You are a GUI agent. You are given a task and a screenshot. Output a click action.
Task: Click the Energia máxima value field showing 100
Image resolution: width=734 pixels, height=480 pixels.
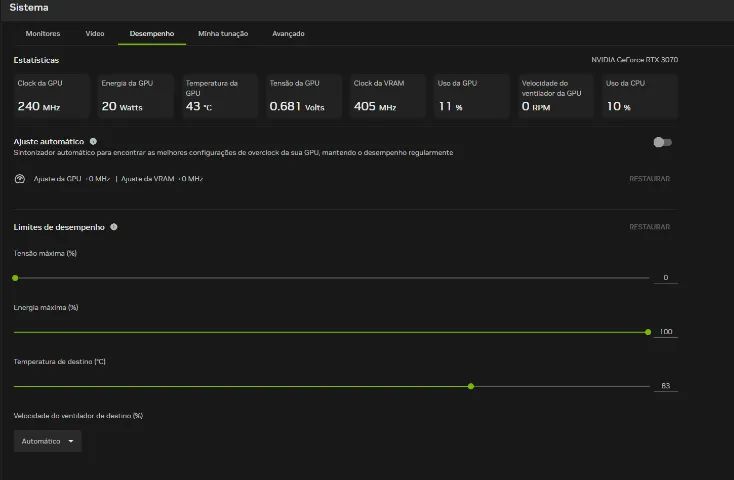[666, 332]
